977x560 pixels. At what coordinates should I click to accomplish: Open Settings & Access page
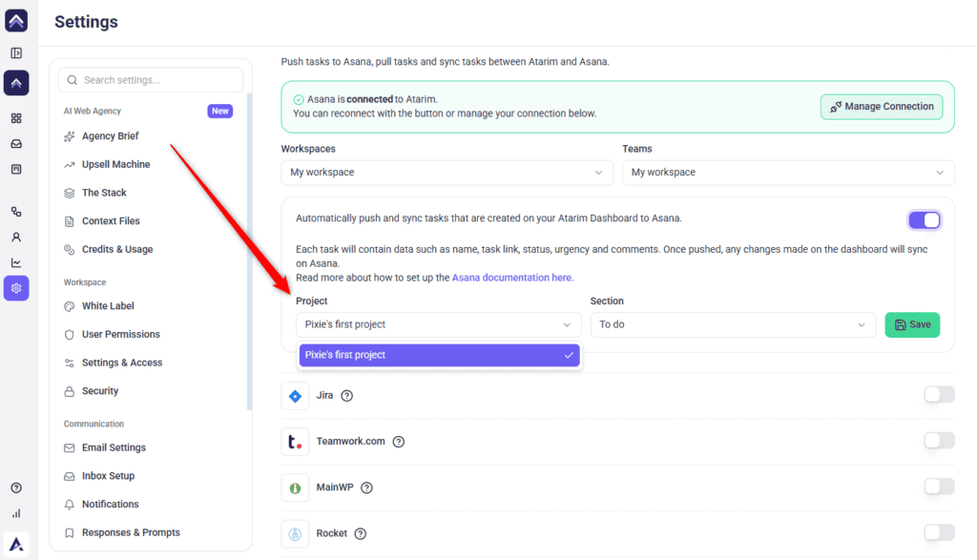pos(122,363)
